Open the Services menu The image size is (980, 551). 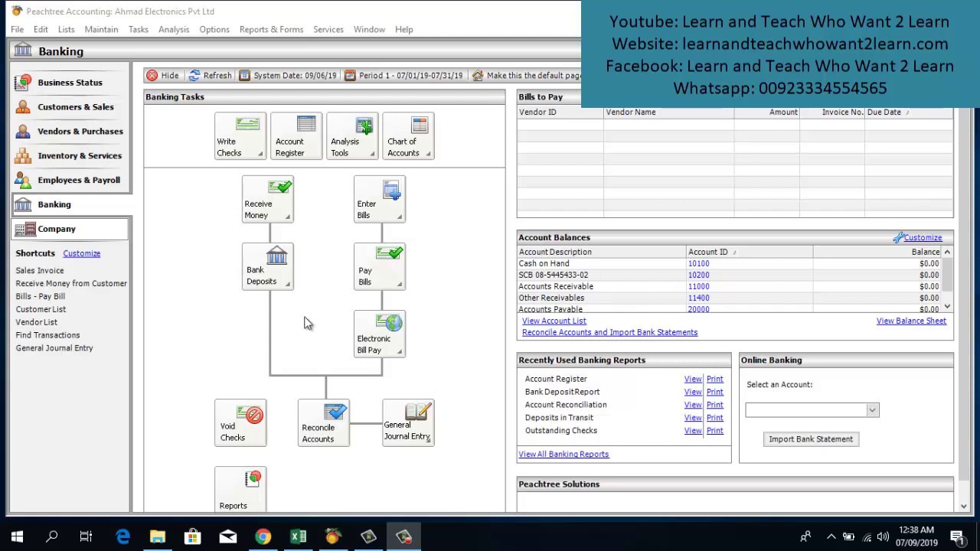coord(328,29)
